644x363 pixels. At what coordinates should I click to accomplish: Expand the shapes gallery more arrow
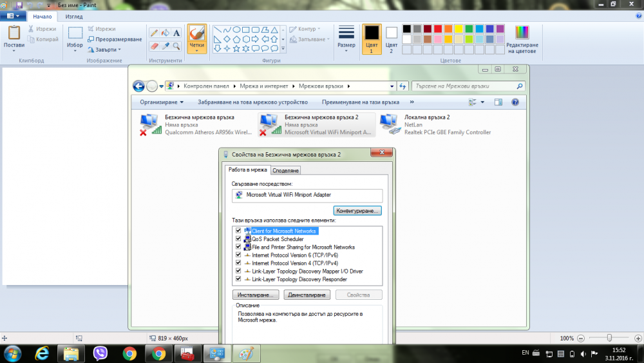point(283,48)
